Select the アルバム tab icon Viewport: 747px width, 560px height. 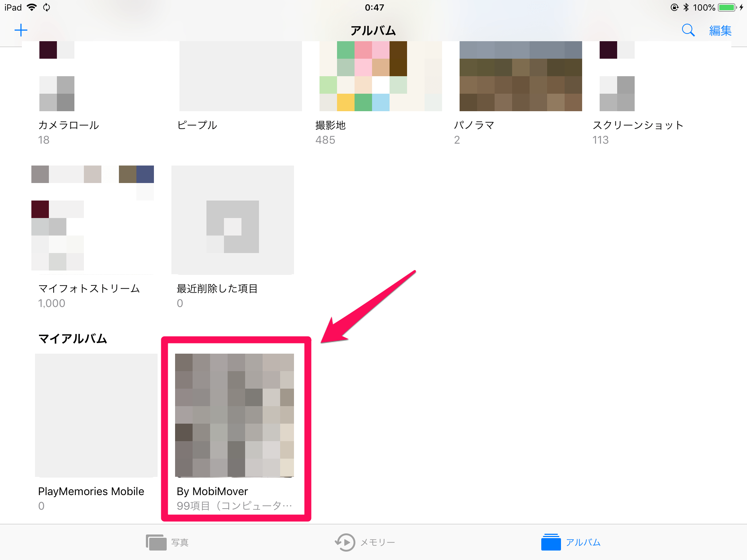[551, 542]
